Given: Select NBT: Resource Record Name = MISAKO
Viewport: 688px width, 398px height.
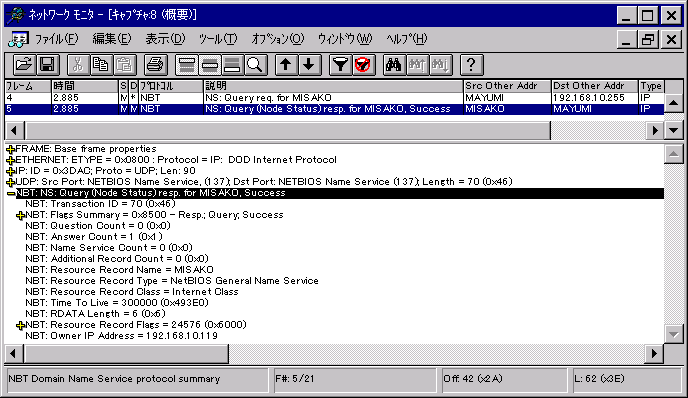Looking at the screenshot, I should [x=119, y=270].
